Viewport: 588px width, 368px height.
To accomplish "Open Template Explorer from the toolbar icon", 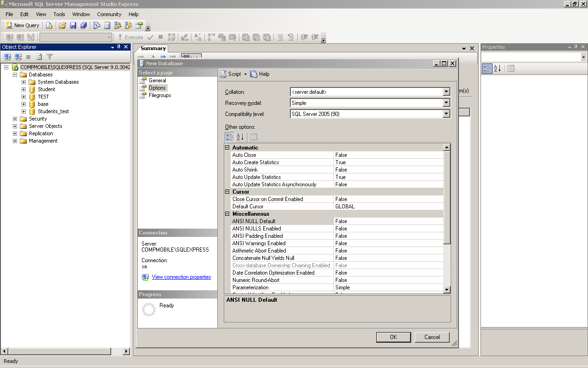I will tap(128, 25).
